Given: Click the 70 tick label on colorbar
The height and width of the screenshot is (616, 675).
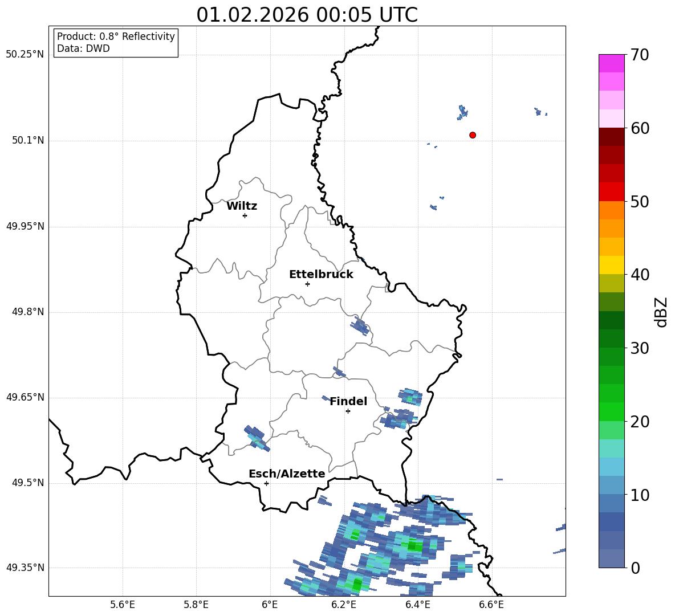Looking at the screenshot, I should point(640,55).
